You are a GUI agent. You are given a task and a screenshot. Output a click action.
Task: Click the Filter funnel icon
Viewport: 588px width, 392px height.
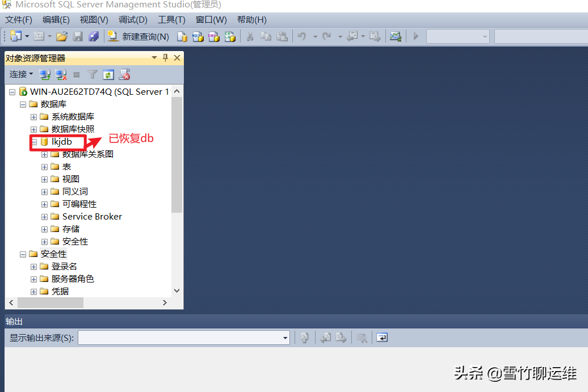pos(93,75)
